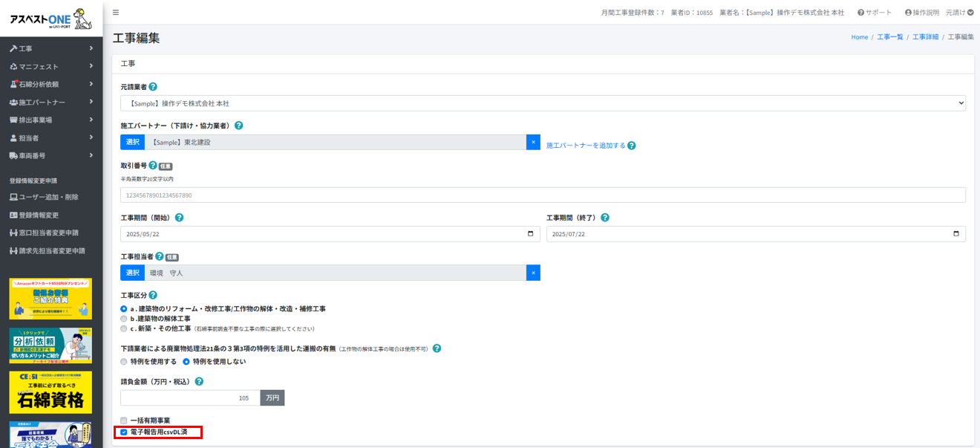Select 特例を使用する radio button
980x448 pixels.
click(x=124, y=362)
